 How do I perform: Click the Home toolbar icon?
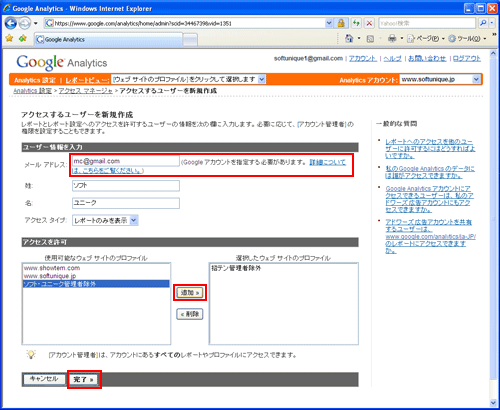[x=349, y=39]
